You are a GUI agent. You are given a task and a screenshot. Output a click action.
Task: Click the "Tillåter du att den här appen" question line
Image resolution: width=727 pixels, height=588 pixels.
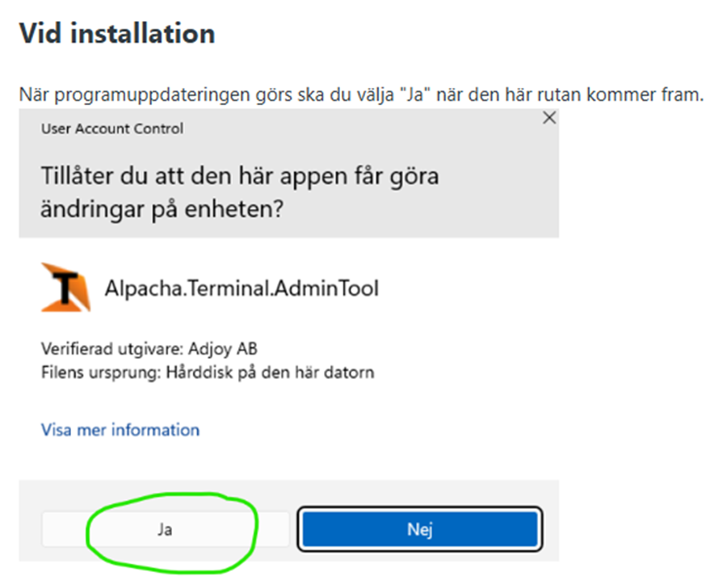point(240,177)
